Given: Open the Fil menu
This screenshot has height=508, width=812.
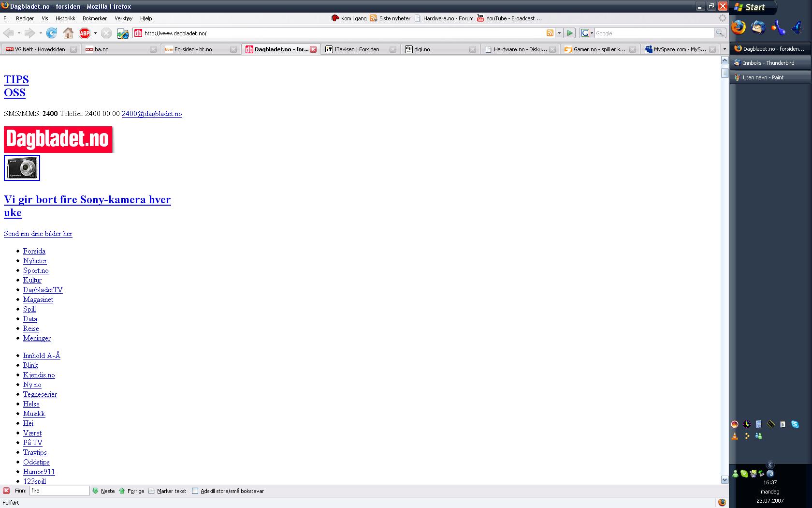Looking at the screenshot, I should [6, 18].
